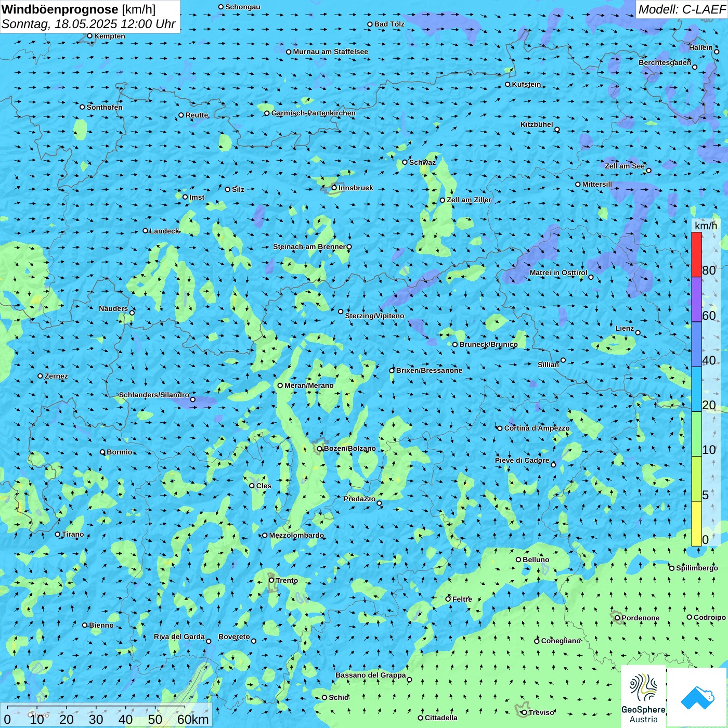Click the Zell am See label
This screenshot has height=728, width=728.
click(625, 166)
